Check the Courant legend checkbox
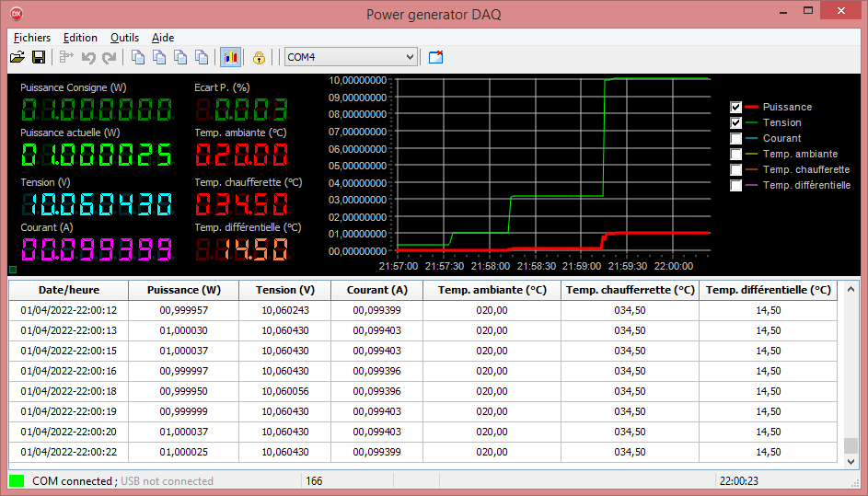868x496 pixels. pyautogui.click(x=735, y=138)
